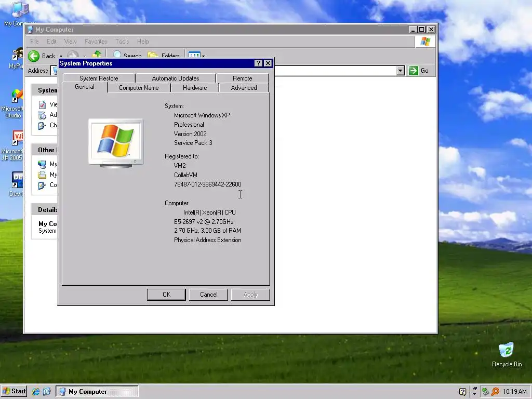Click the Service Pack 3 text
This screenshot has height=399, width=532.
pyautogui.click(x=193, y=143)
